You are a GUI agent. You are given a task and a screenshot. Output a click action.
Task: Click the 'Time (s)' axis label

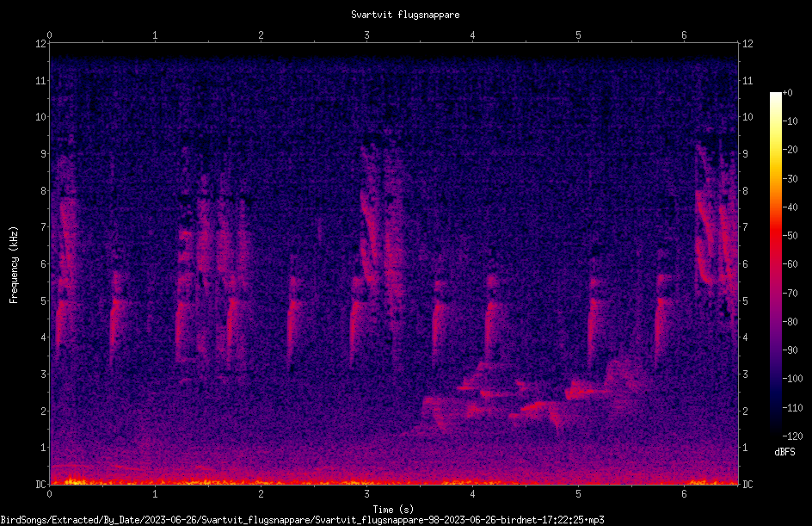(393, 510)
